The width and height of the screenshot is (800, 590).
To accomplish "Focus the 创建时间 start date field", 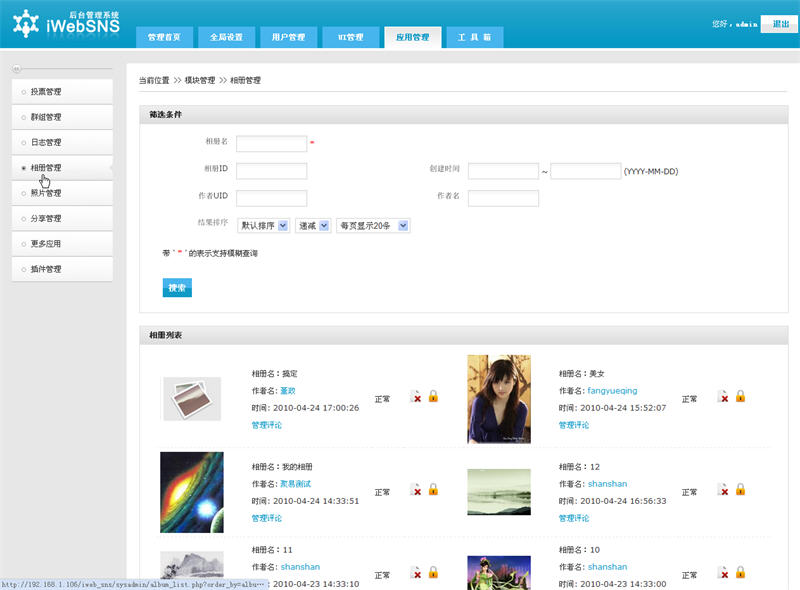I will 503,171.
